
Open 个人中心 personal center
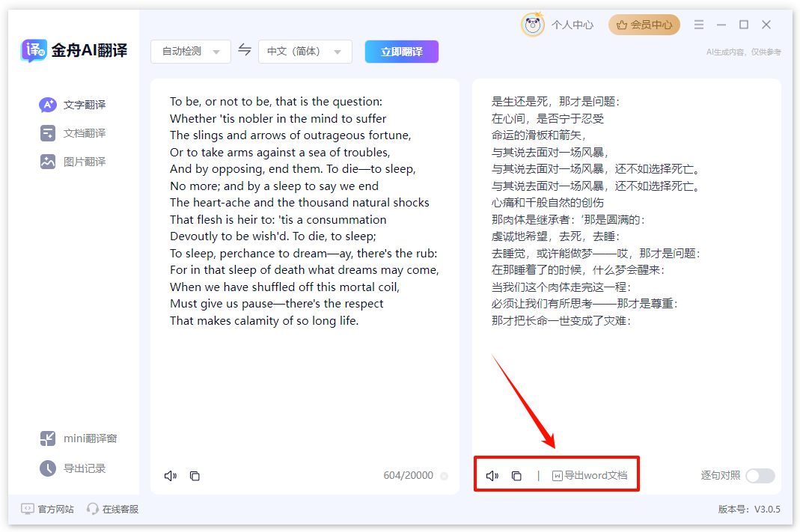(x=564, y=24)
